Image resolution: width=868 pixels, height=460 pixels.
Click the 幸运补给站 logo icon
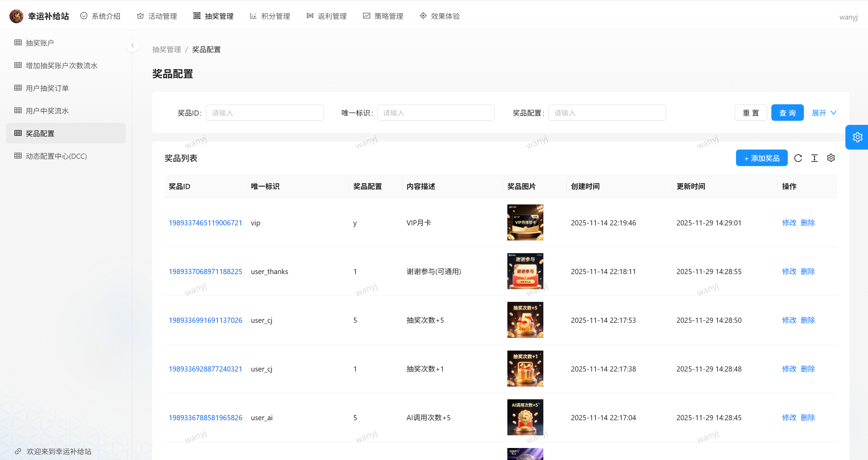click(16, 16)
